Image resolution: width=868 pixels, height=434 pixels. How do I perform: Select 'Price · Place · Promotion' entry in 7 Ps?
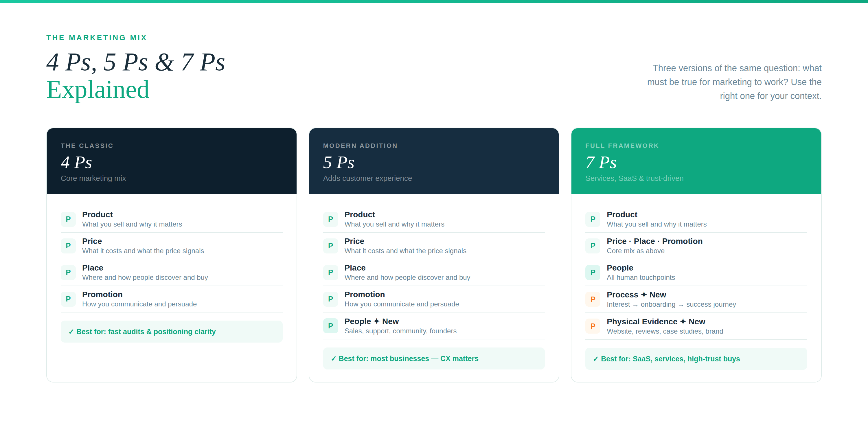654,241
